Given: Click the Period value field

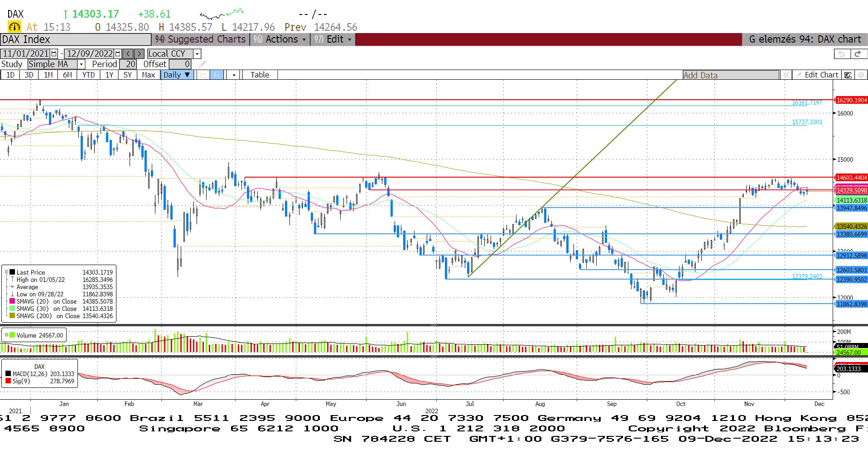Looking at the screenshot, I should [128, 64].
